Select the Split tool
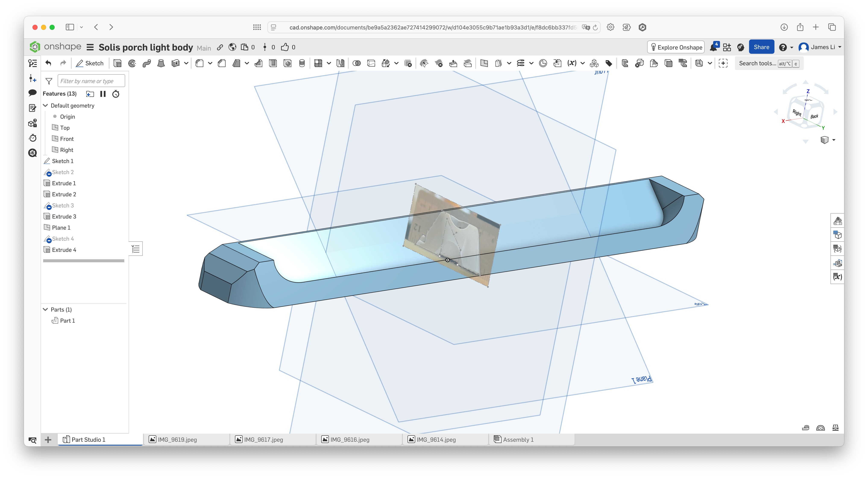 pyautogui.click(x=371, y=63)
